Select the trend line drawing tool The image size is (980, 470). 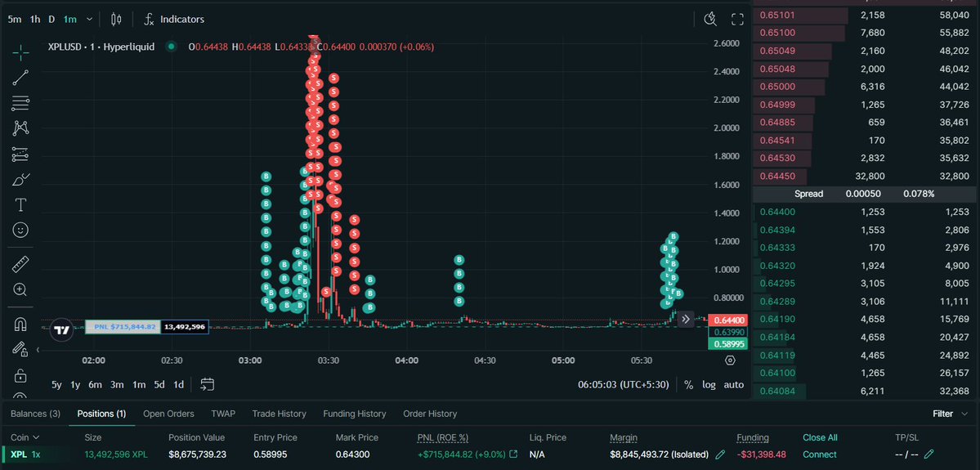click(20, 78)
